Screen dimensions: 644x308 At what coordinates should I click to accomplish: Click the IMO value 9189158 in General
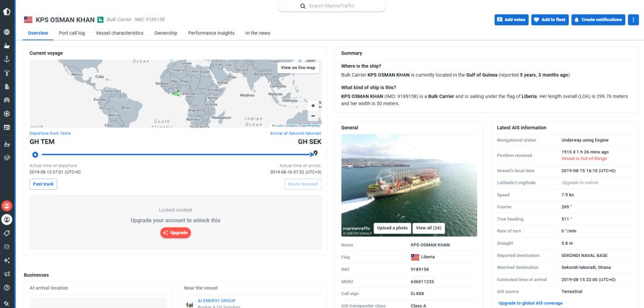coord(420,269)
